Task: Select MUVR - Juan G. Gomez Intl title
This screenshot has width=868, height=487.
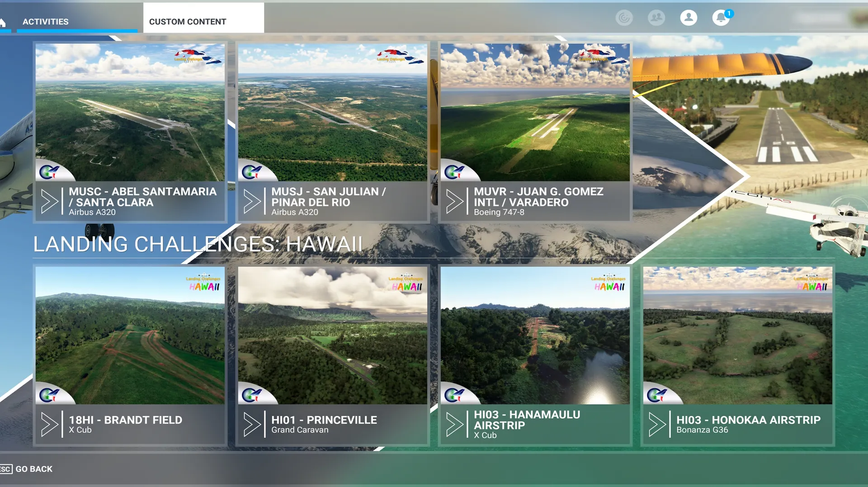Action: (538, 197)
